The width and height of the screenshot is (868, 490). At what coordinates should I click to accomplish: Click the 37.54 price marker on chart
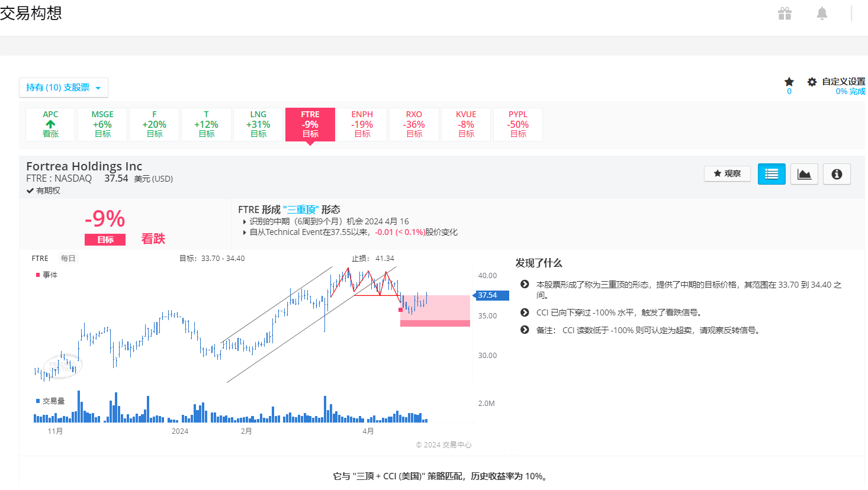point(491,295)
